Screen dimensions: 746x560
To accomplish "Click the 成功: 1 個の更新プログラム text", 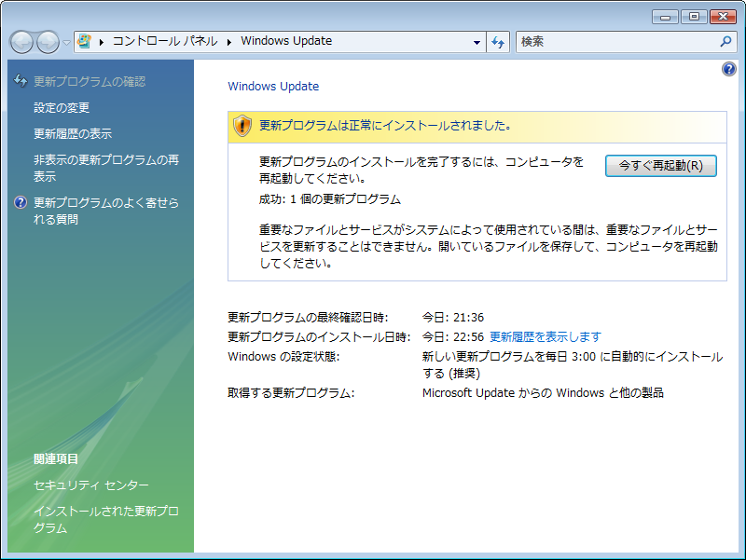I will [x=330, y=199].
